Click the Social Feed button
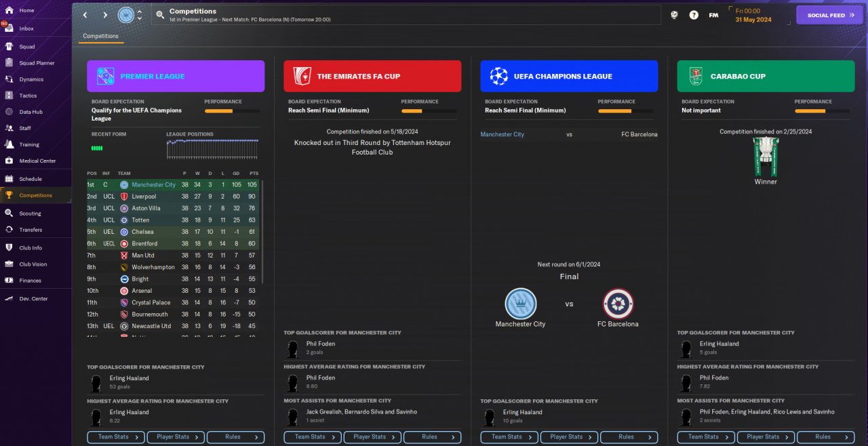This screenshot has width=868, height=446. pyautogui.click(x=829, y=15)
